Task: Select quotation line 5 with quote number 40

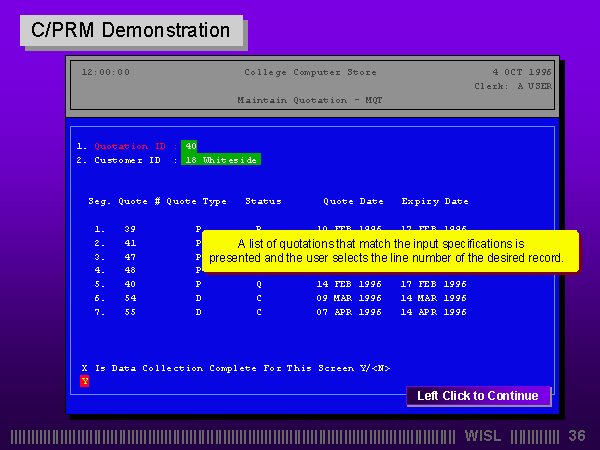Action: tap(130, 284)
